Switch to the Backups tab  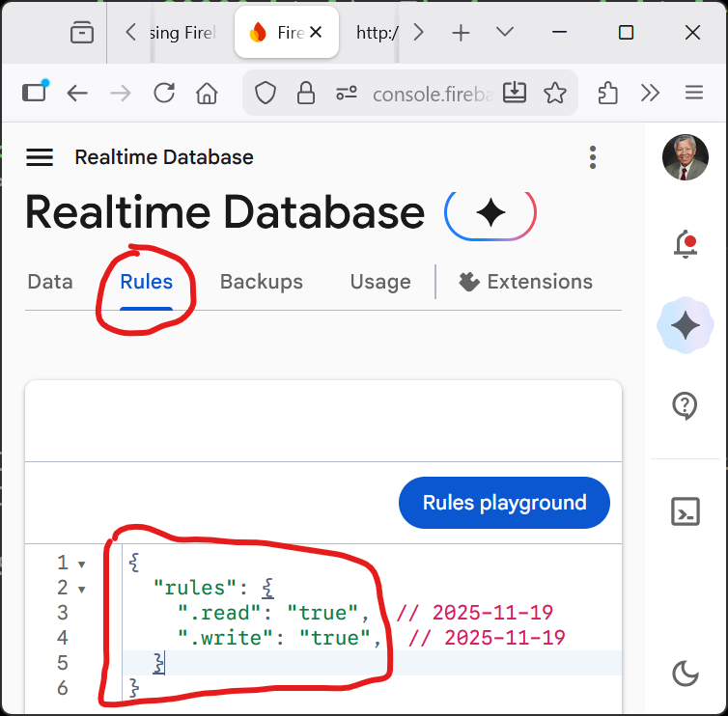261,282
